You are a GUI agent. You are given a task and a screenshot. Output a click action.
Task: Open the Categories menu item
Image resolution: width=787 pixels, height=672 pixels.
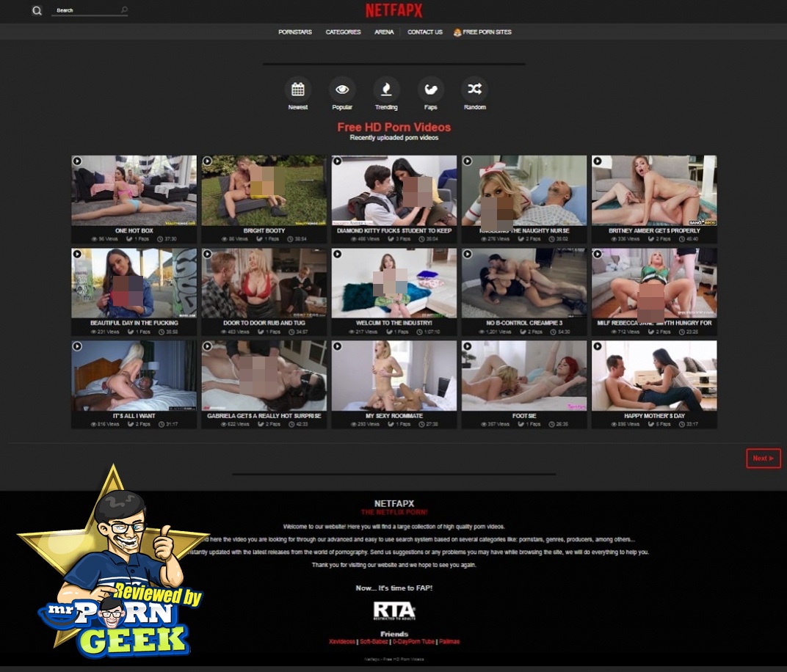coord(343,32)
